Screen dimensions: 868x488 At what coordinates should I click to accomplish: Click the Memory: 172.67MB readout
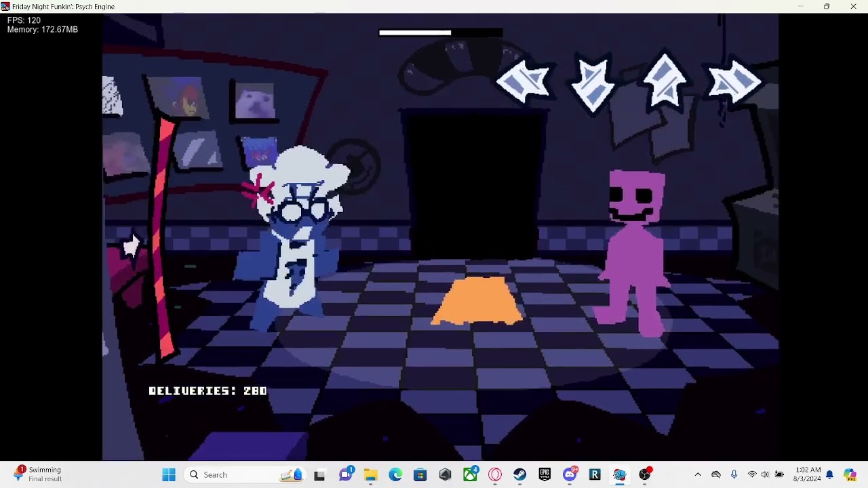coord(43,30)
